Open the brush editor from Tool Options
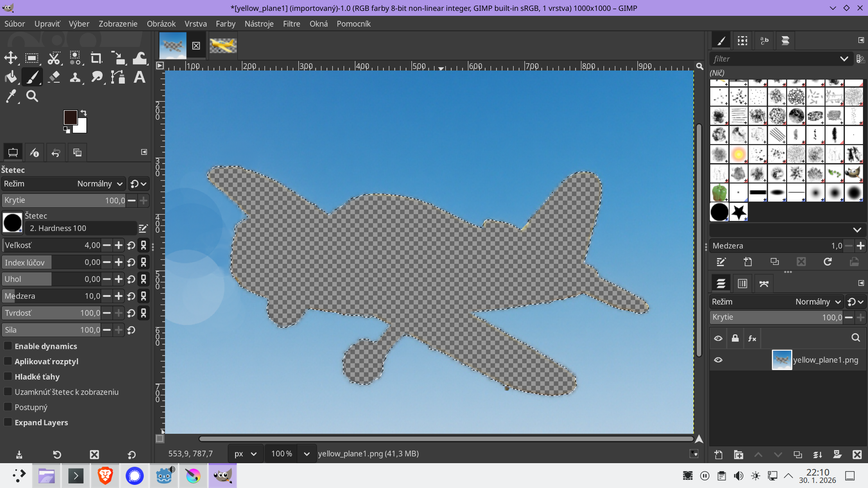The height and width of the screenshot is (488, 868). tap(143, 228)
